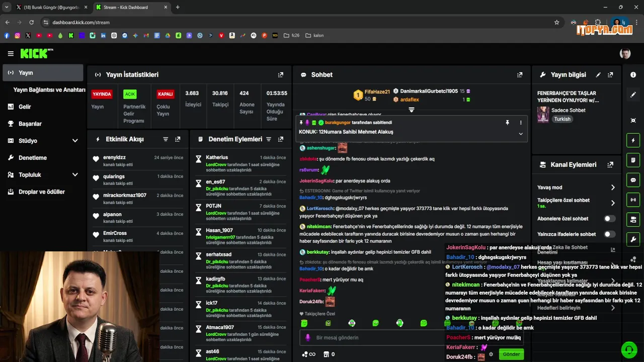Enable Abonelere özel sohbet toggle
The image size is (644, 362).
pos(609,219)
